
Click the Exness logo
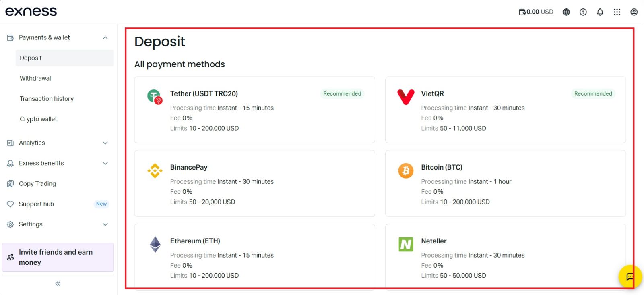pos(31,11)
